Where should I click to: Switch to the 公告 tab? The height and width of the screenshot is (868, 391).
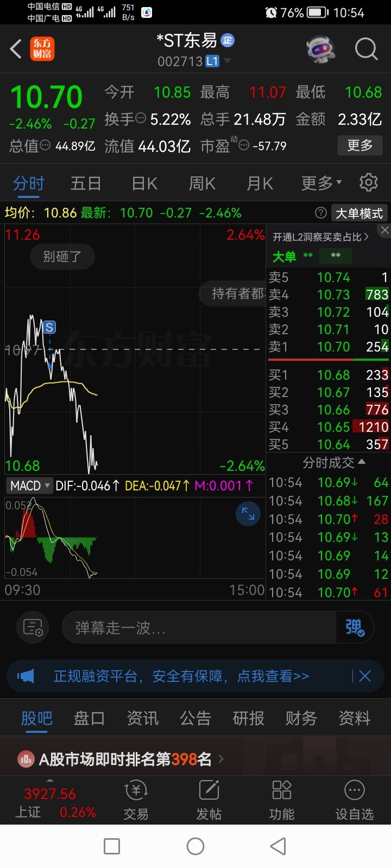pos(195,718)
